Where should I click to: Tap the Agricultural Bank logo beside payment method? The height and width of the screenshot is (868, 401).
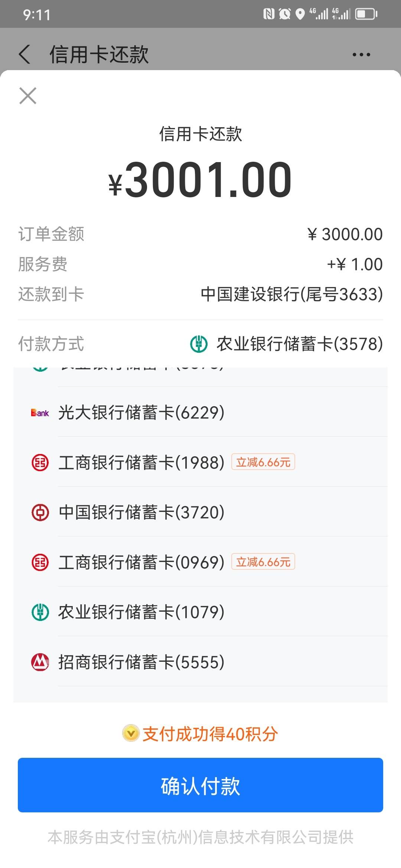199,344
